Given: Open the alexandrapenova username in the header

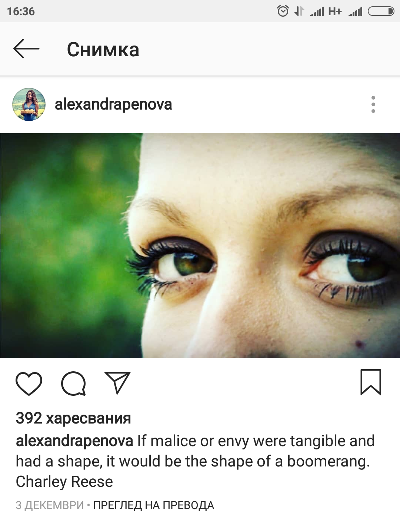Looking at the screenshot, I should (113, 104).
